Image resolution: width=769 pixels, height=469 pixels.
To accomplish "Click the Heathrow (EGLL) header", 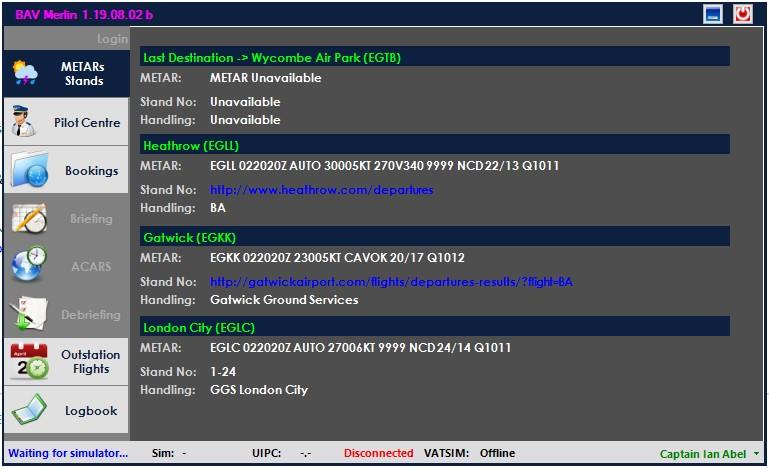I will coord(435,145).
